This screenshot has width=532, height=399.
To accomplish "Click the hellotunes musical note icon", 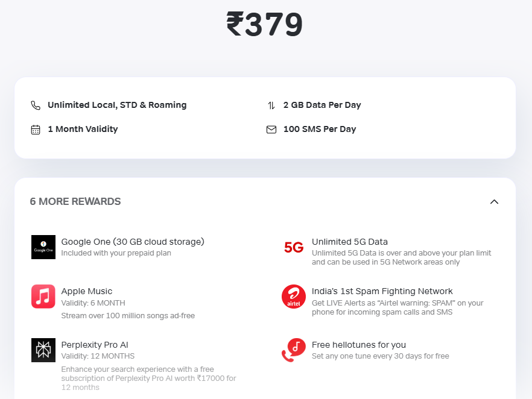I will click(x=294, y=350).
